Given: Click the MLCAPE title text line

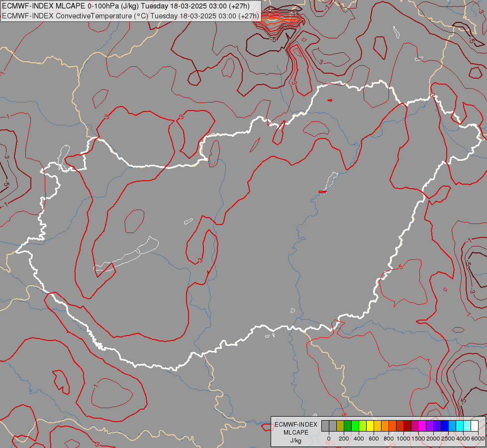Looking at the screenshot, I should pyautogui.click(x=126, y=6).
